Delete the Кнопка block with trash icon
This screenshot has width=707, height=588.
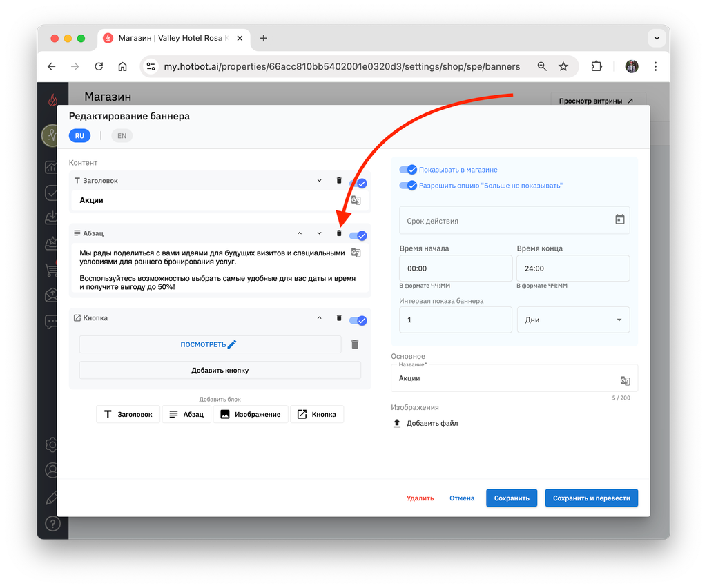(339, 317)
